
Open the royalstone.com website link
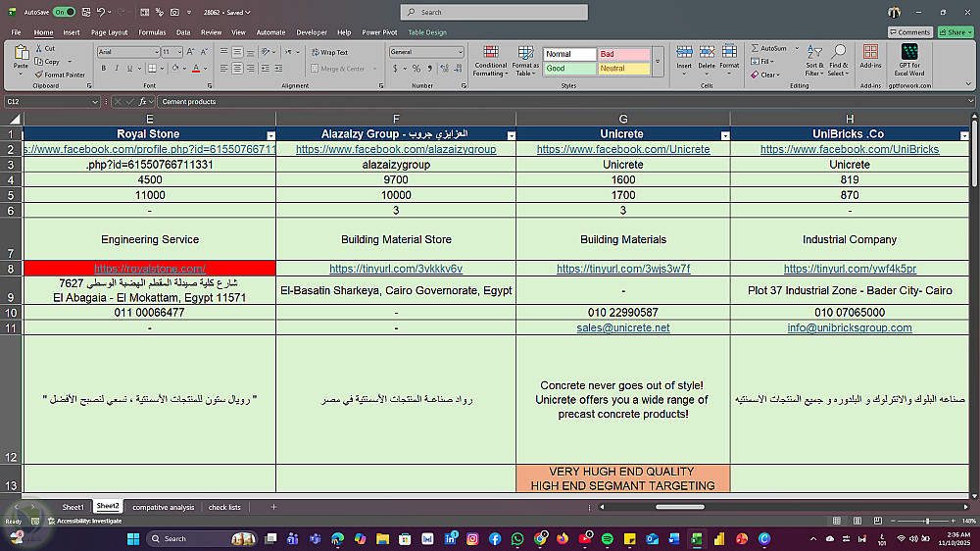(x=150, y=269)
